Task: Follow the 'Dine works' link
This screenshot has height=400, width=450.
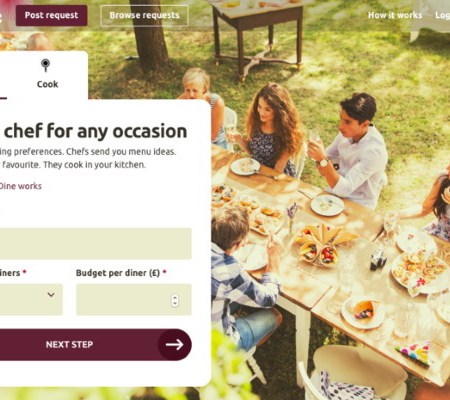Action: point(21,186)
